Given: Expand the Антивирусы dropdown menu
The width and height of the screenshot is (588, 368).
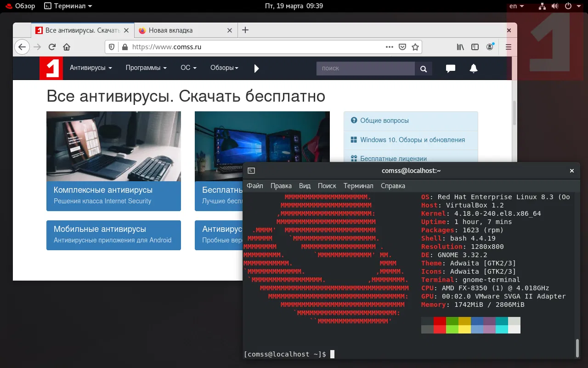Looking at the screenshot, I should pyautogui.click(x=91, y=68).
